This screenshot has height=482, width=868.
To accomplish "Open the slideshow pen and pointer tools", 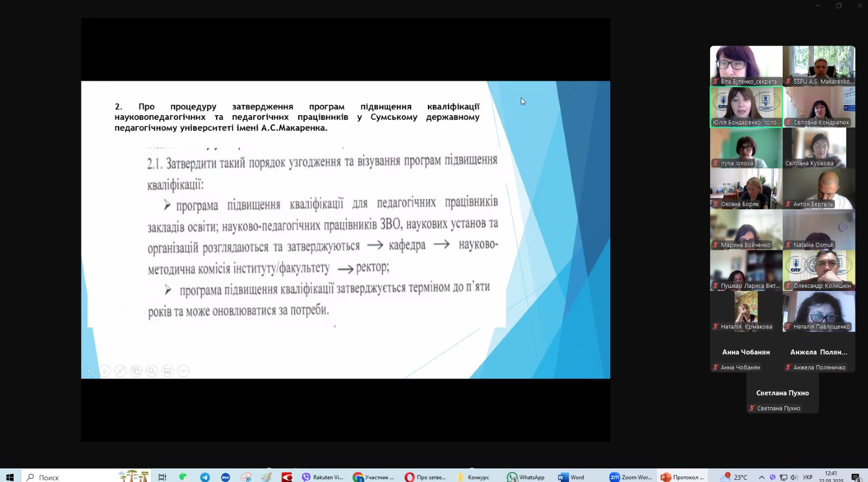I will coord(120,371).
